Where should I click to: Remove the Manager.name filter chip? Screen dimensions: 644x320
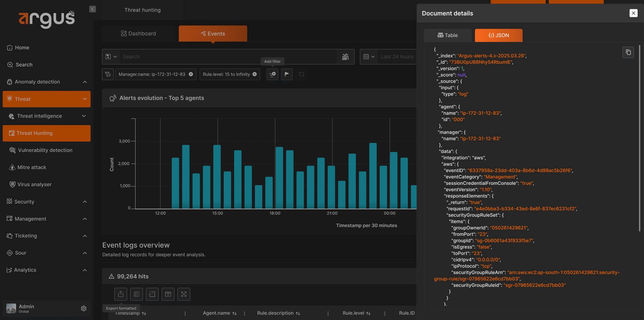191,74
